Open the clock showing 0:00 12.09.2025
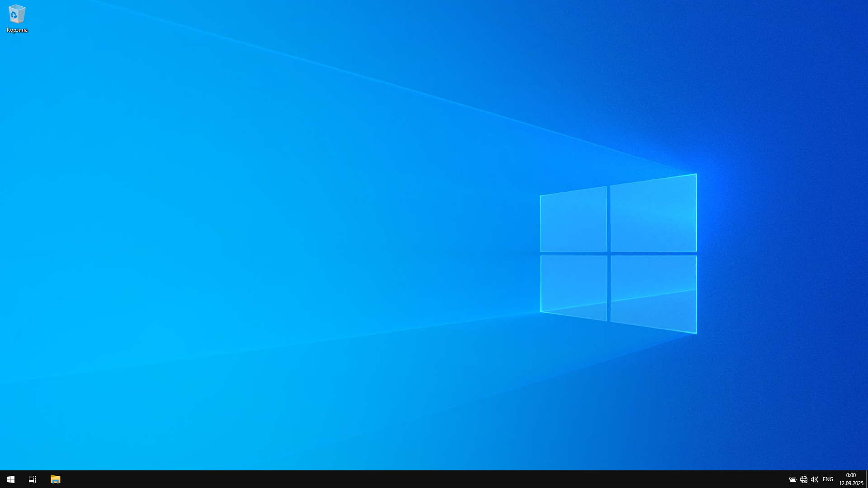The width and height of the screenshot is (868, 488). point(851,479)
